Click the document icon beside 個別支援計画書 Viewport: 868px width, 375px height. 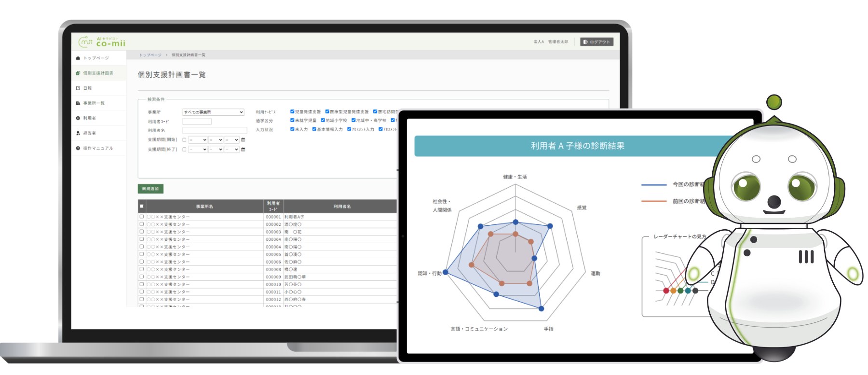click(x=78, y=73)
